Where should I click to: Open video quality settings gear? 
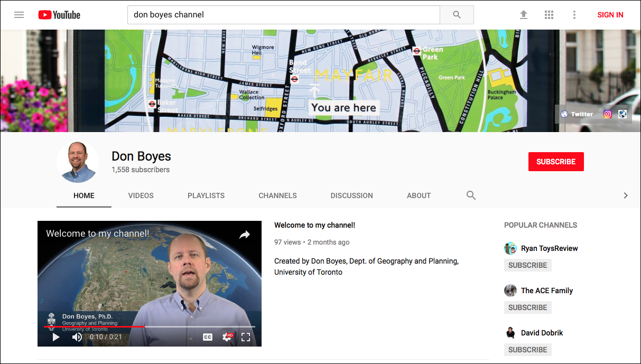tap(227, 337)
